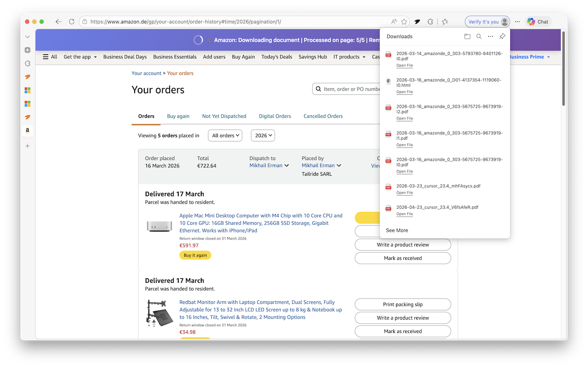Viewport: 588px width, 368px height.
Task: Switch to the Cancelled Orders tab
Action: [x=323, y=116]
